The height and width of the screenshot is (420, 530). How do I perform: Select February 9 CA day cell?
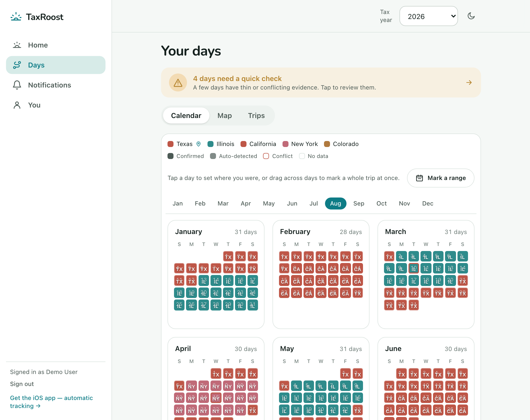[x=296, y=268]
